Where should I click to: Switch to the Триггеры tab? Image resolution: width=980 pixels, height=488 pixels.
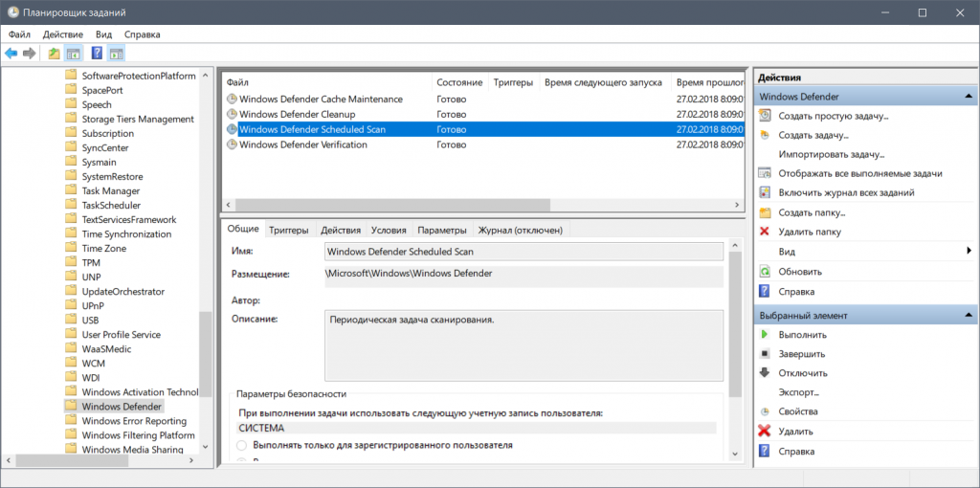coord(288,231)
